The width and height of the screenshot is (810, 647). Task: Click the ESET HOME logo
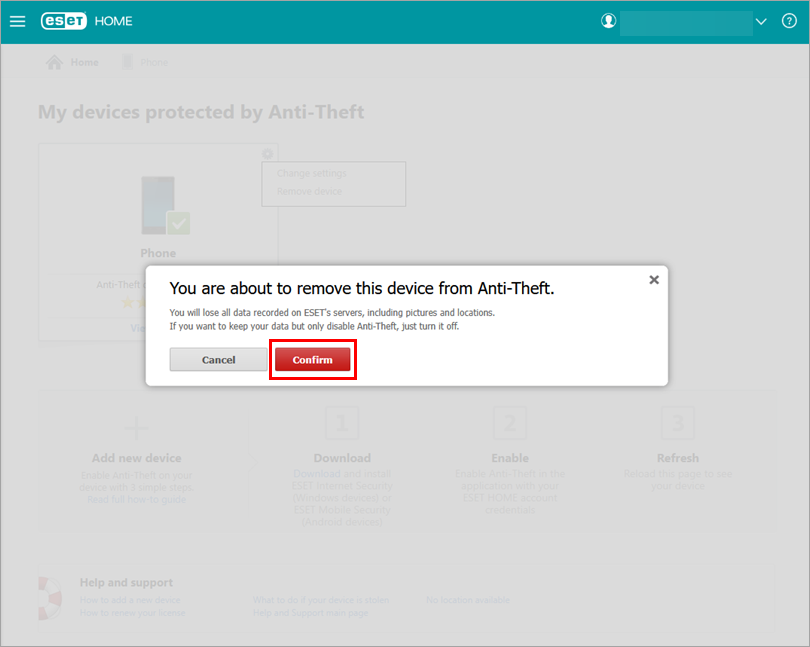[87, 21]
